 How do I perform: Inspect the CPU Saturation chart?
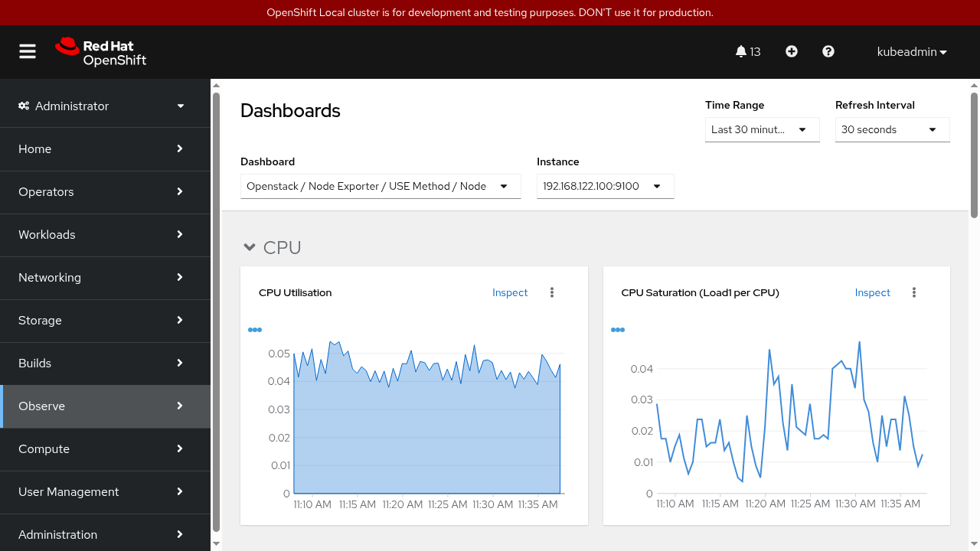[872, 292]
